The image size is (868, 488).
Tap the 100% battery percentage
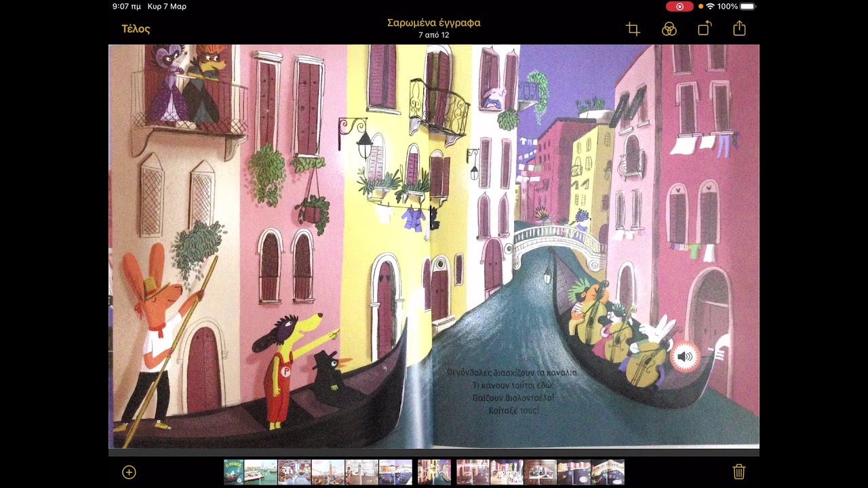[x=728, y=7]
